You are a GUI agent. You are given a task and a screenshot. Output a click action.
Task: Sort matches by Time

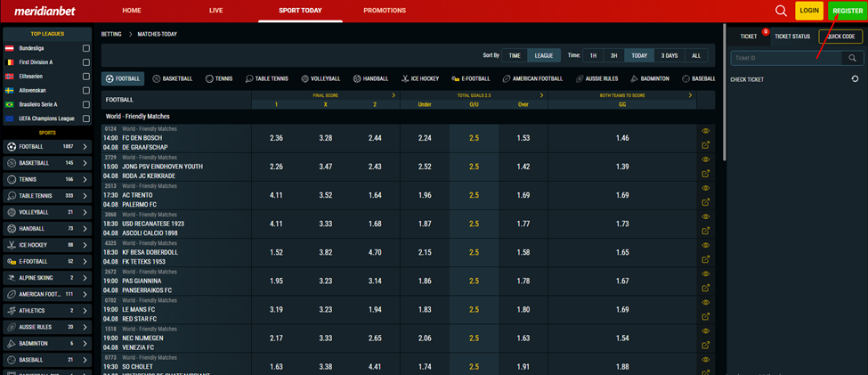515,55
